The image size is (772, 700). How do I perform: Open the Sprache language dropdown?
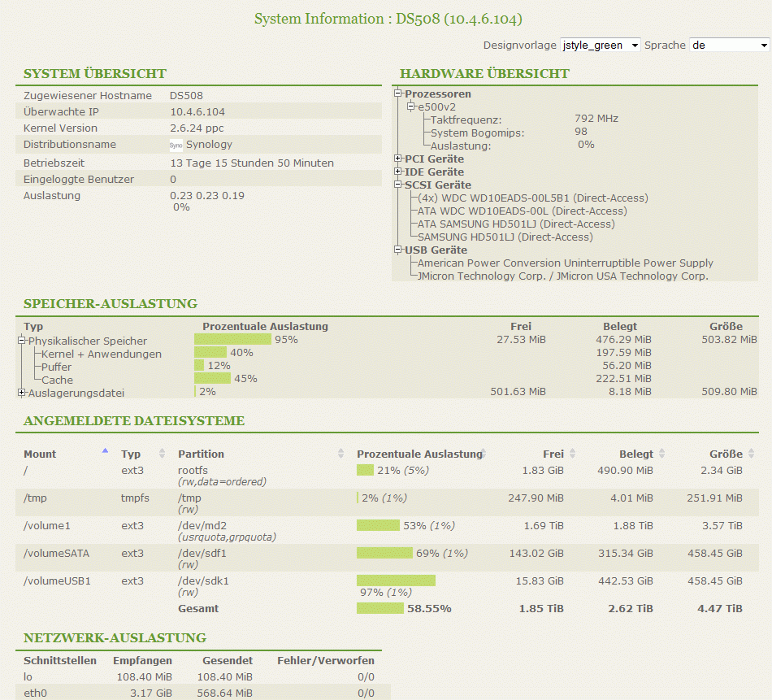(x=729, y=46)
